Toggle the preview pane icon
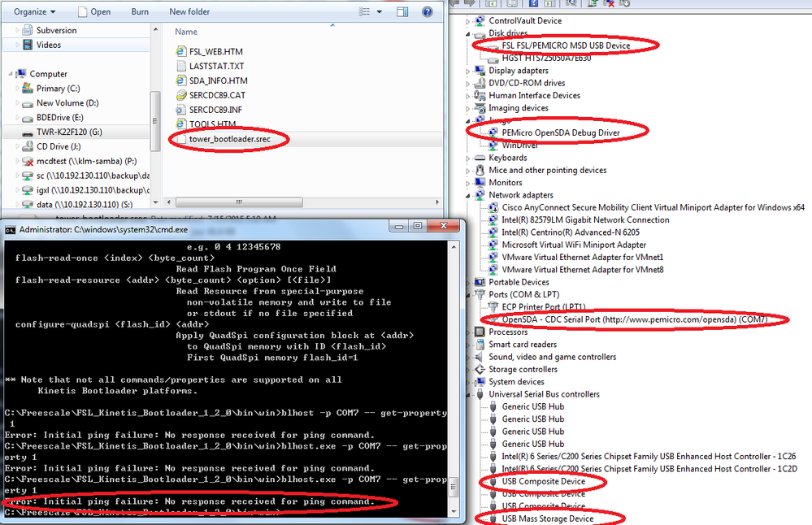The image size is (812, 525). point(402,11)
